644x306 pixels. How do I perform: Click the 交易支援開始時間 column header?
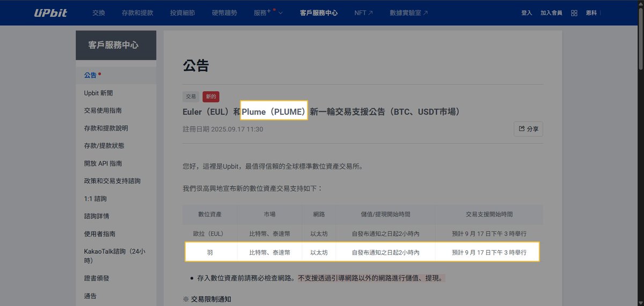coord(489,214)
